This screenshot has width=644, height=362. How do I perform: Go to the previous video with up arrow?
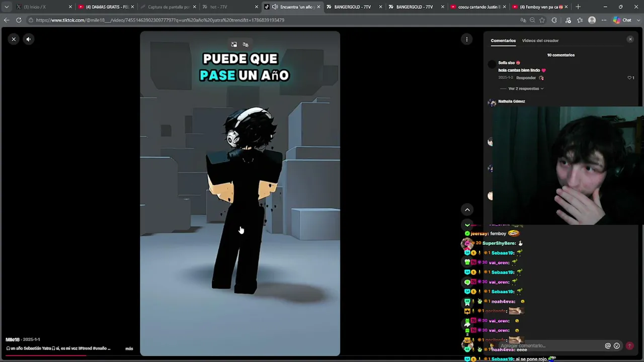[x=467, y=210]
